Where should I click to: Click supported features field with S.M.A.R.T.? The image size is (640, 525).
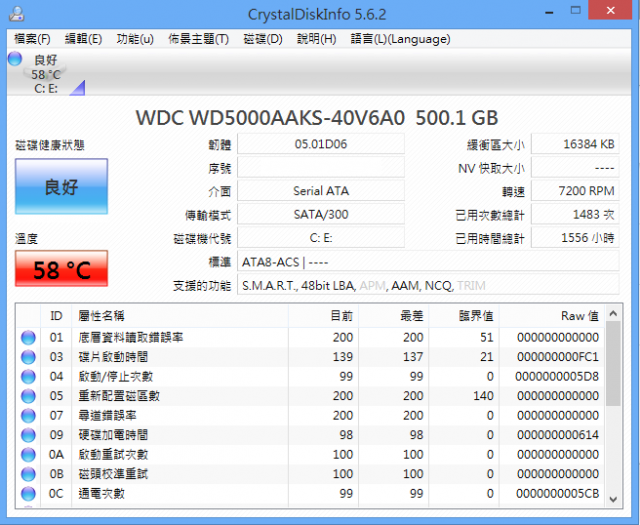(x=428, y=285)
